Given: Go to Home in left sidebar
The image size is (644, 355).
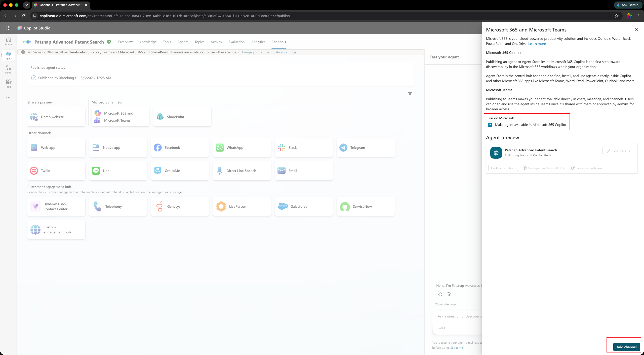Looking at the screenshot, I should tap(8, 41).
